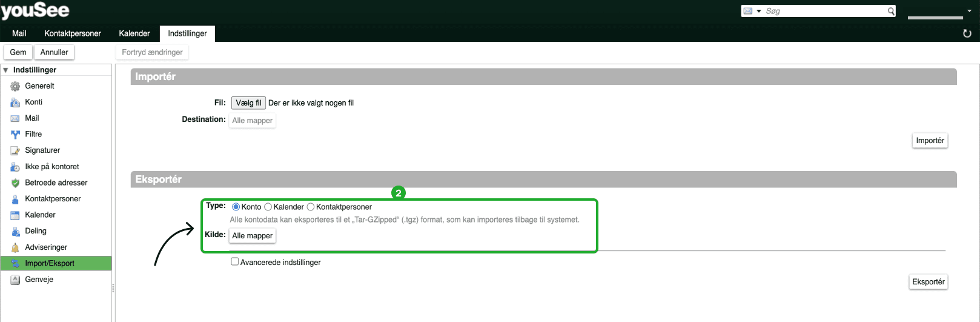
Task: Open the user account dropdown arrow
Action: click(969, 11)
